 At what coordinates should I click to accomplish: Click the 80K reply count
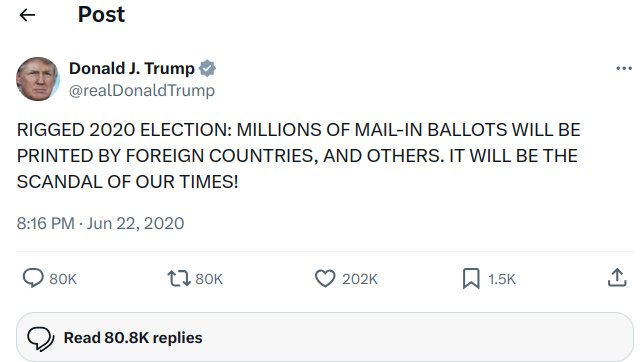(x=63, y=279)
